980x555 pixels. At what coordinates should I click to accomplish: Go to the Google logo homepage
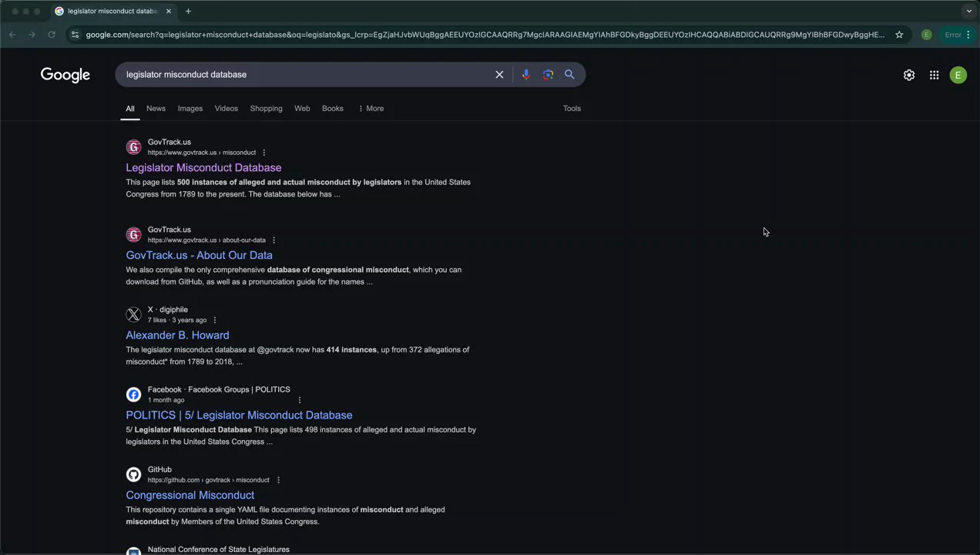(x=65, y=75)
